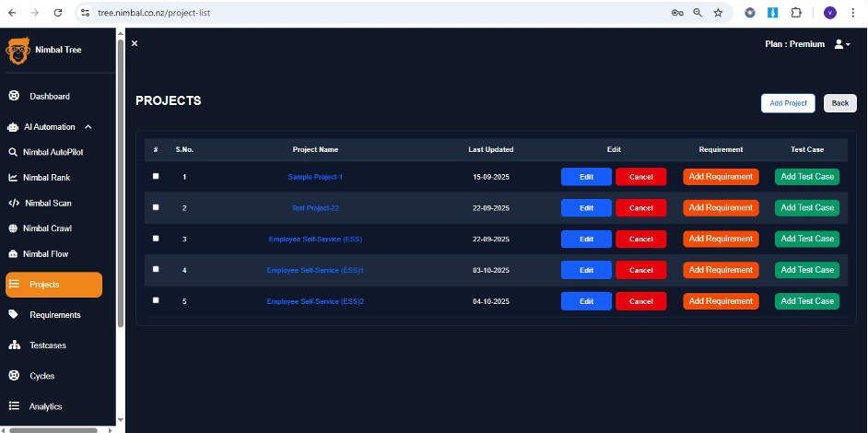Open the saved passwords key icon
The height and width of the screenshot is (433, 868).
tap(677, 13)
